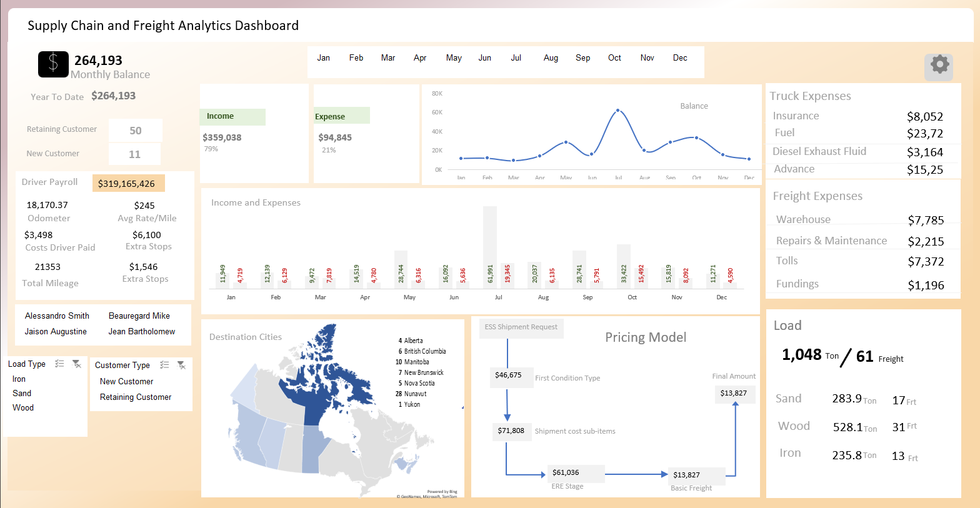Filter by Retaining Customer type
980x508 pixels.
[x=136, y=397]
